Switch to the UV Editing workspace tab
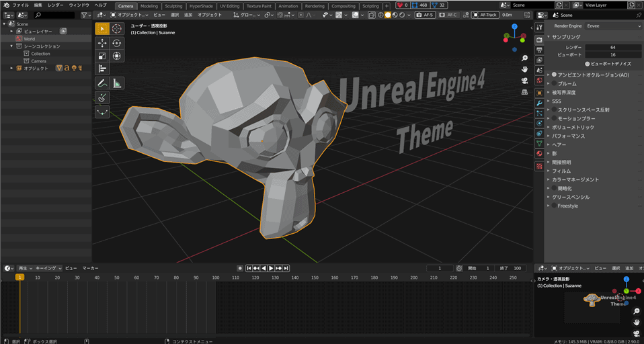Screen dimensions: 644x344 click(230, 6)
